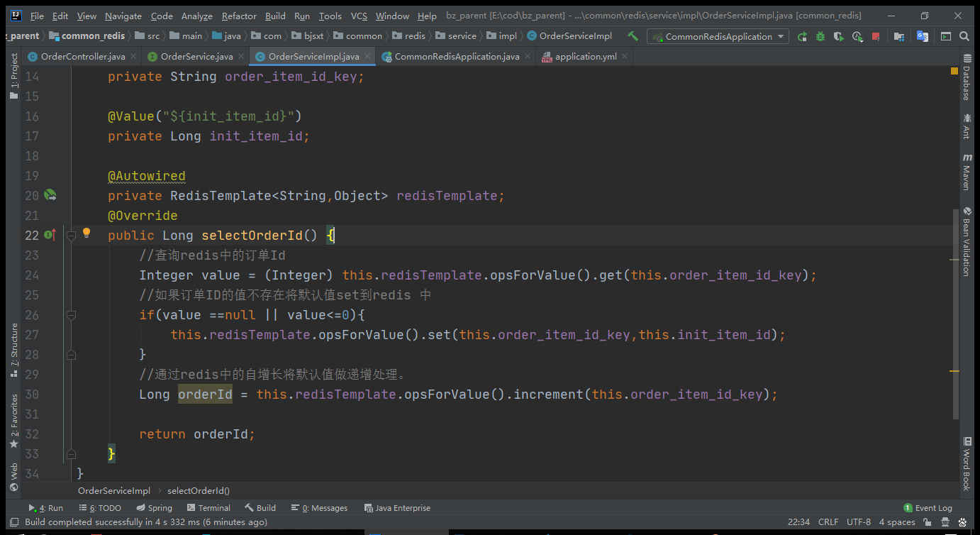Viewport: 980px width, 535px height.
Task: Click the yellow intention light bulb on line 22
Action: point(87,233)
